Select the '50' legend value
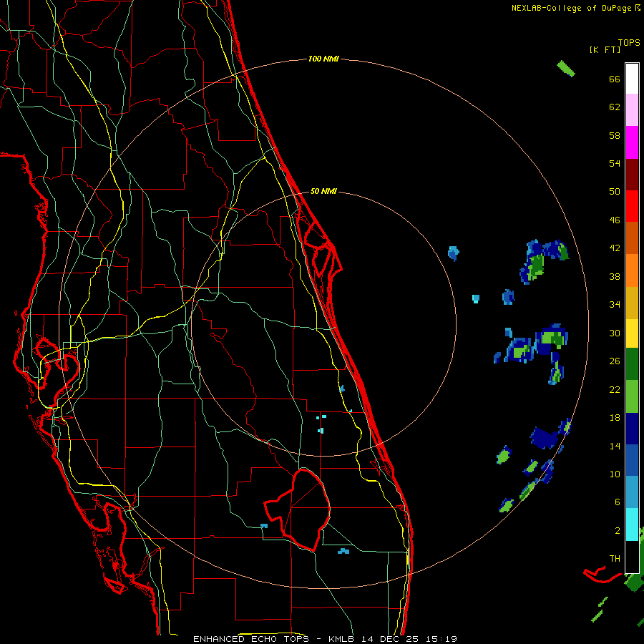Viewport: 644px width, 644px height. (615, 192)
